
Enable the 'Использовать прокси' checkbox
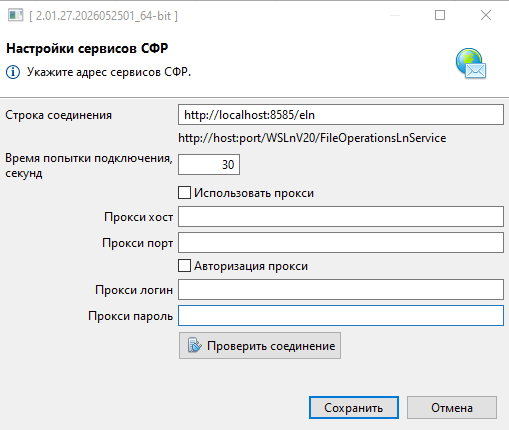point(184,193)
